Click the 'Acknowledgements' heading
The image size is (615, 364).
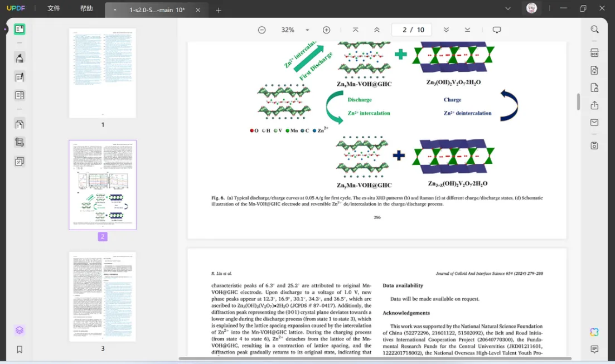tap(406, 313)
